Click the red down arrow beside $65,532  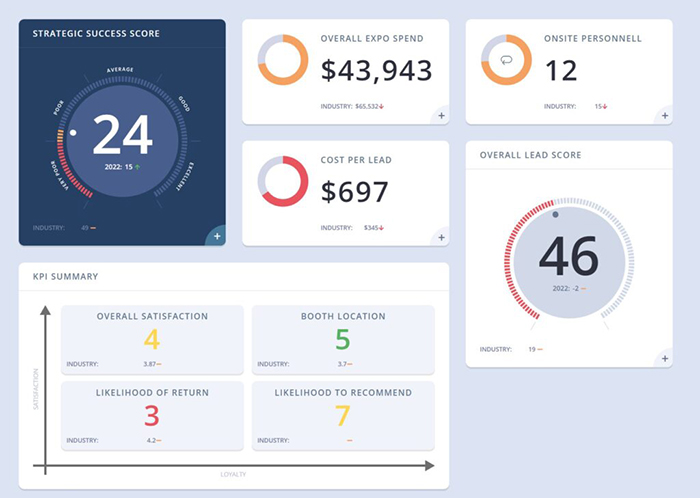tap(382, 107)
